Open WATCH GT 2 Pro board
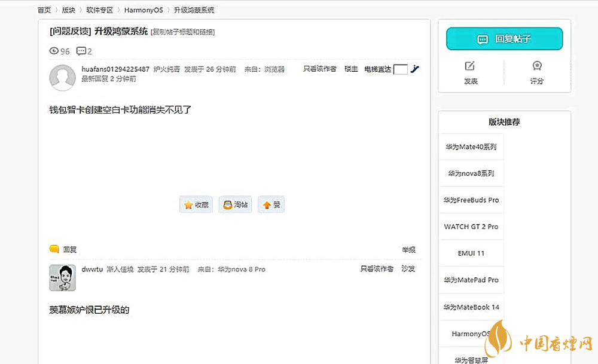 click(471, 227)
